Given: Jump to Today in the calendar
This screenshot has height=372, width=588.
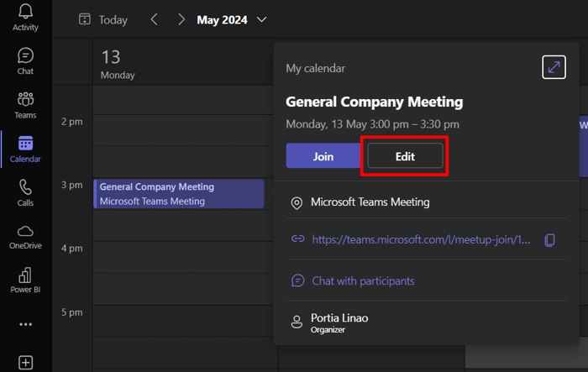Looking at the screenshot, I should click(103, 19).
